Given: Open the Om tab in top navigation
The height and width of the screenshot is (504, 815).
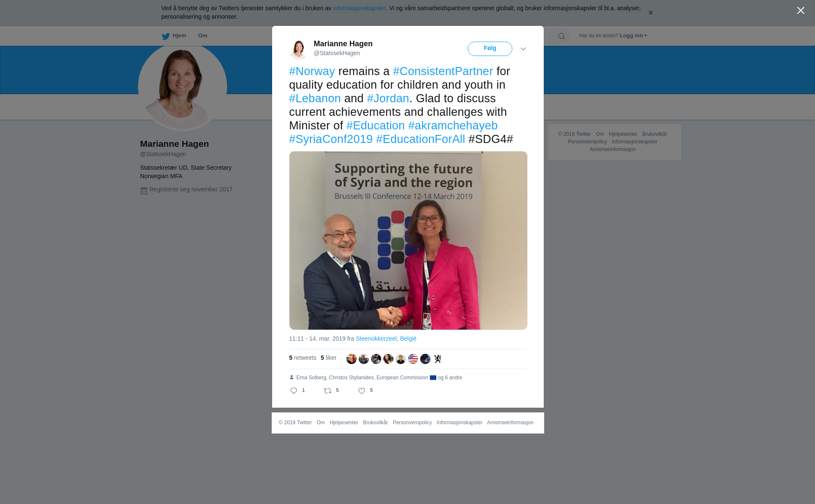Looking at the screenshot, I should (x=202, y=36).
